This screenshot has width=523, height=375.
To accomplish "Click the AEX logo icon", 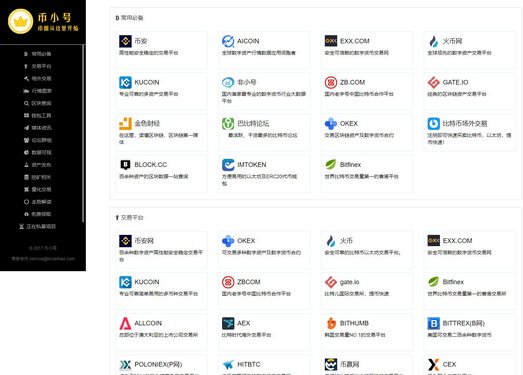I will 228,323.
